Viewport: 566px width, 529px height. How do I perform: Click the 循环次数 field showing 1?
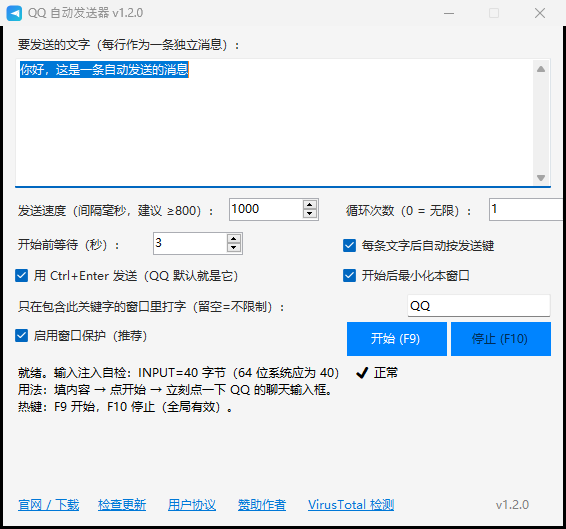[527, 209]
